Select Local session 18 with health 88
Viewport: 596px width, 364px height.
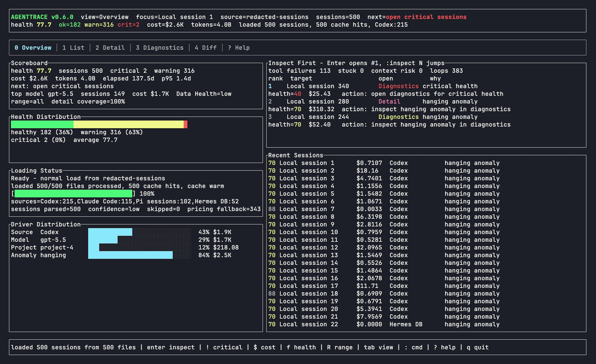point(384,294)
